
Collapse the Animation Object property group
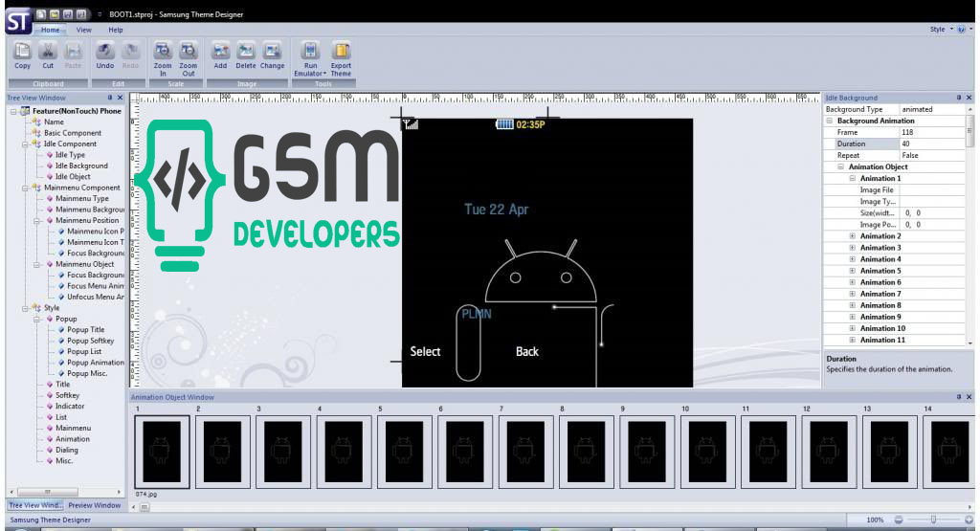click(840, 167)
